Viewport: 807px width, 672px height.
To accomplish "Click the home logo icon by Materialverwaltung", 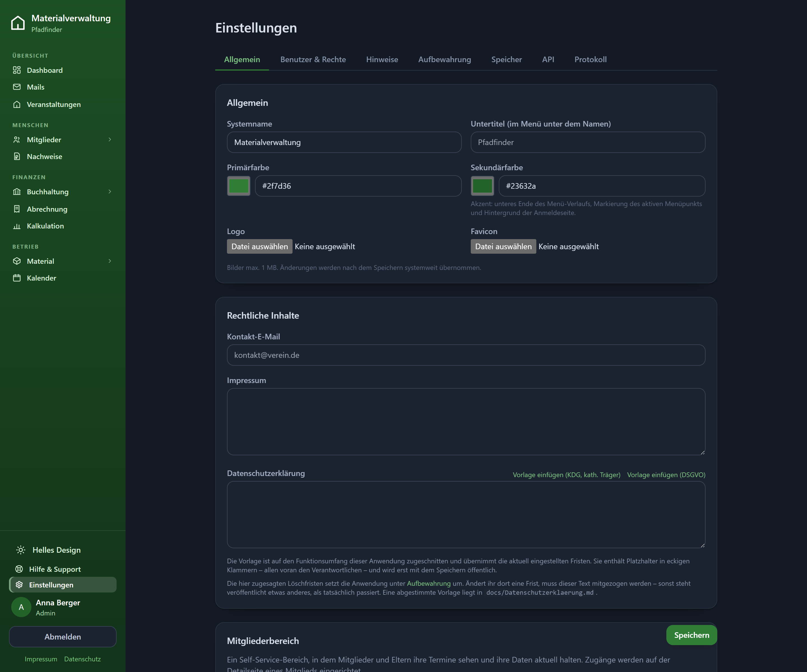I will 18,23.
